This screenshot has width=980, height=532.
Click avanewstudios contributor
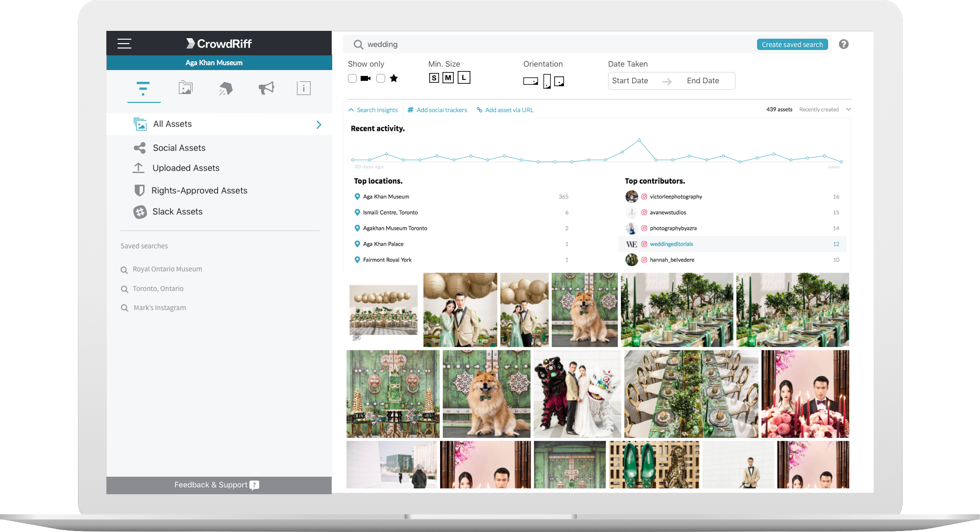point(668,213)
